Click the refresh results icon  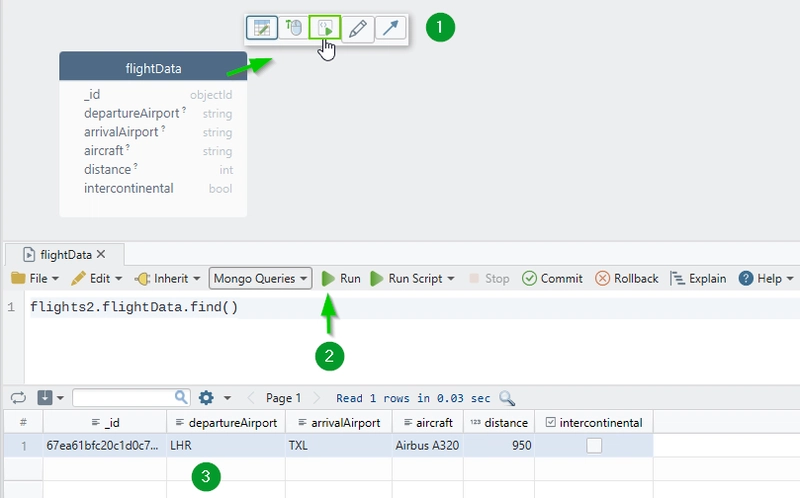[x=18, y=397]
